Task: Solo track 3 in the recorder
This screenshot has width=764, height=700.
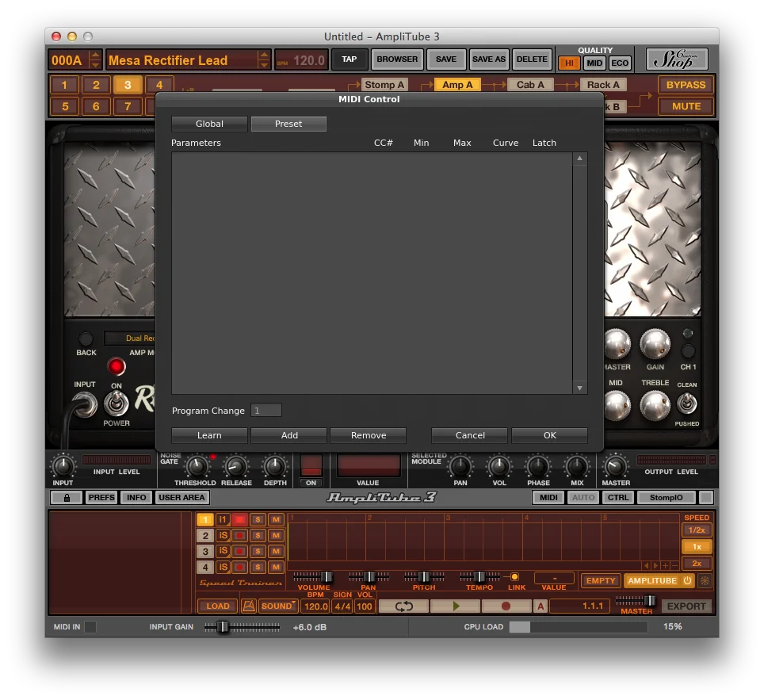Action: pyautogui.click(x=258, y=552)
